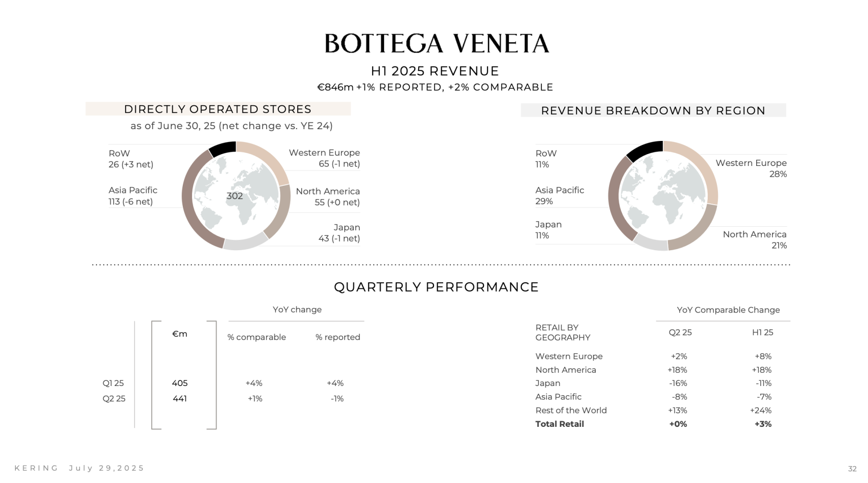Image resolution: width=868 pixels, height=483 pixels.
Task: Click North America 55 (+0 net) label
Action: click(328, 197)
